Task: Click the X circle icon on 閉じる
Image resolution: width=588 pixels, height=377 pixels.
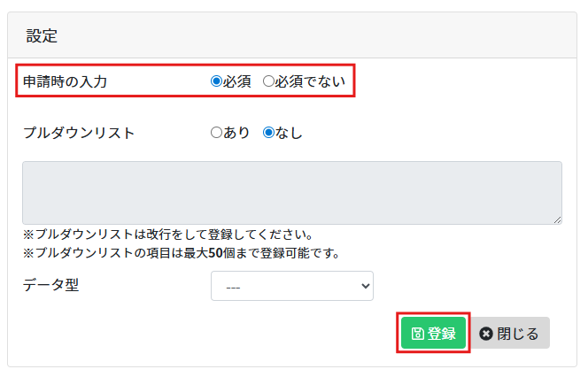Action: (x=485, y=334)
